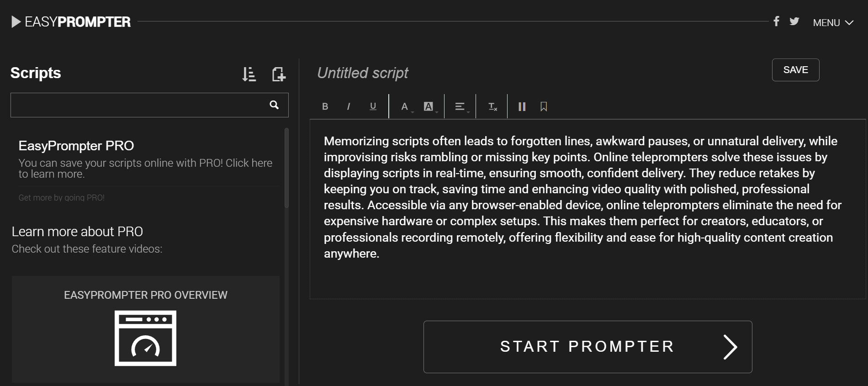Open EasyPrompter's Twitter page
Image resolution: width=868 pixels, height=386 pixels.
[794, 21]
